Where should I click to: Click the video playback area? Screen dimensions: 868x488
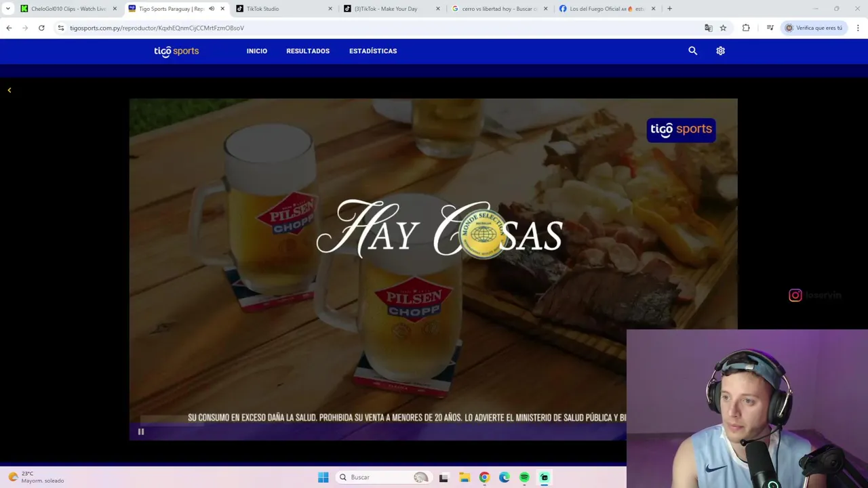tap(433, 269)
